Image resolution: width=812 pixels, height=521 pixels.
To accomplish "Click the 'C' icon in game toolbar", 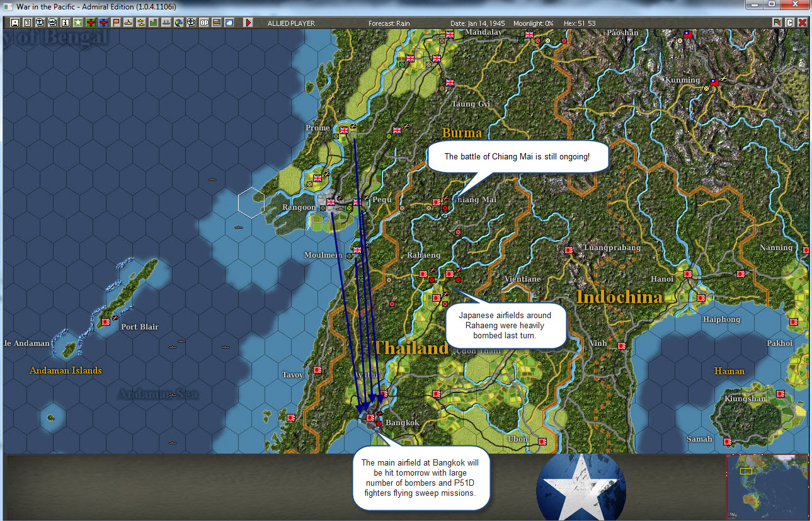I will point(790,23).
